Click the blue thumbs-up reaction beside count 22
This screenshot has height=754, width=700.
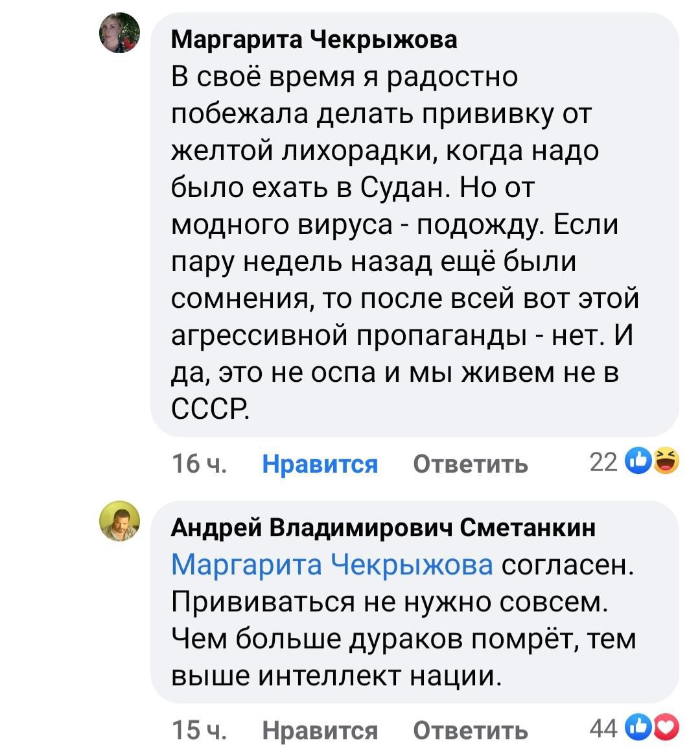coord(636,462)
